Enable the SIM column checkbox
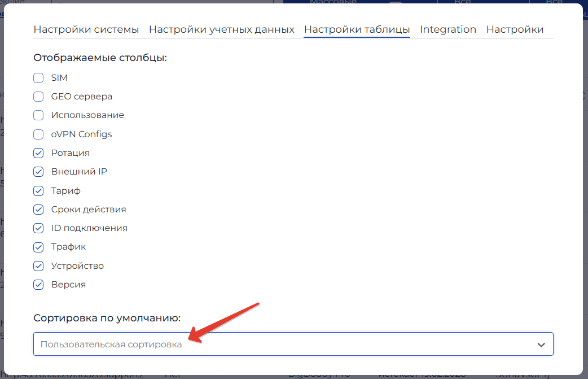588x379 pixels. pyautogui.click(x=38, y=78)
